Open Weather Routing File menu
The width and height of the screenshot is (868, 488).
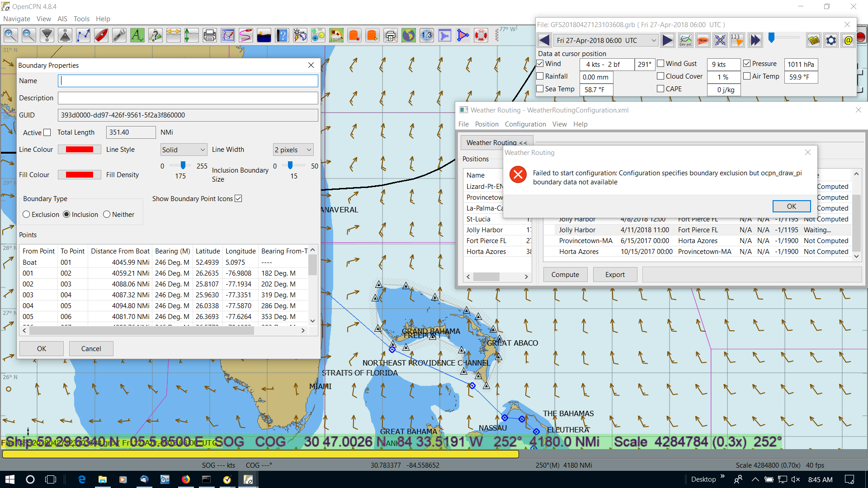pos(463,124)
